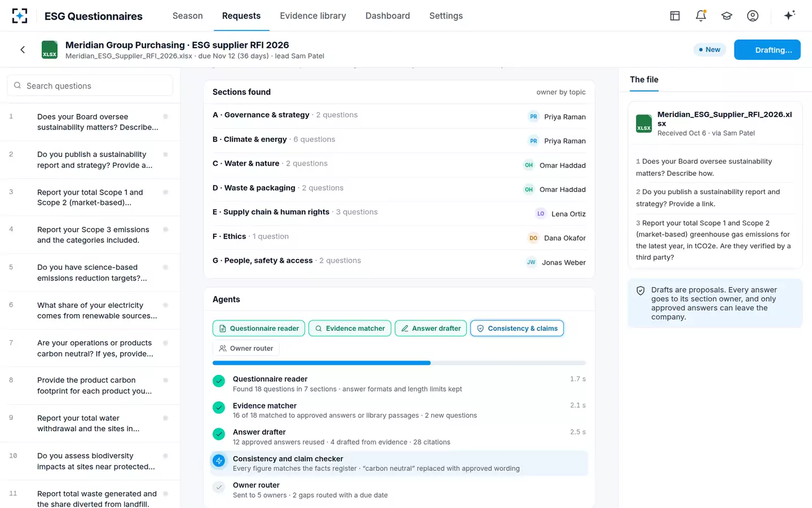Select the Questionnaire reader agent chip
The height and width of the screenshot is (508, 812).
[259, 329]
